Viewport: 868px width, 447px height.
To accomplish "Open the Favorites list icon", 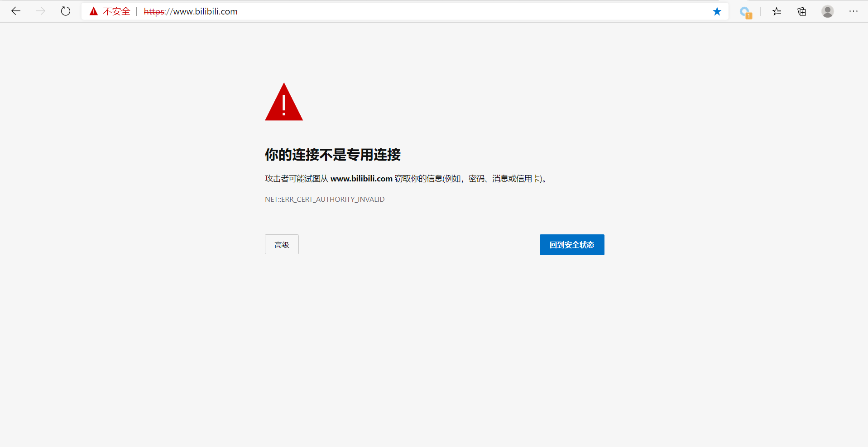I will click(x=777, y=11).
